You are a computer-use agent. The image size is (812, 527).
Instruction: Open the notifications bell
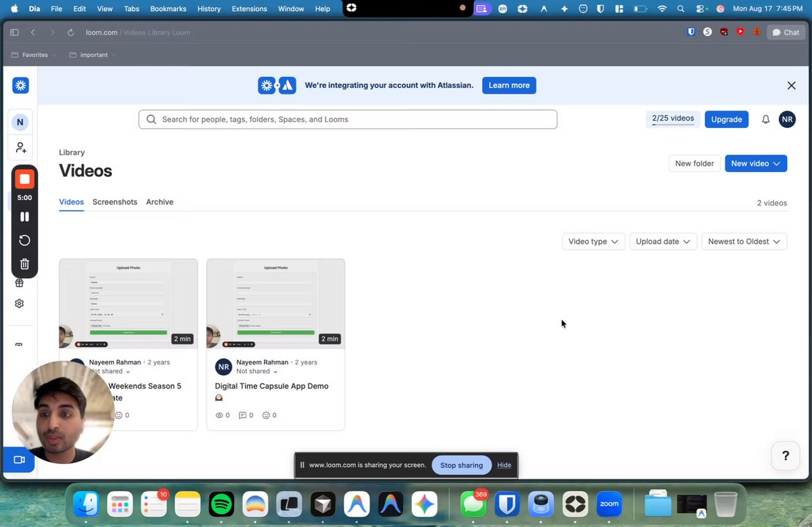click(765, 120)
